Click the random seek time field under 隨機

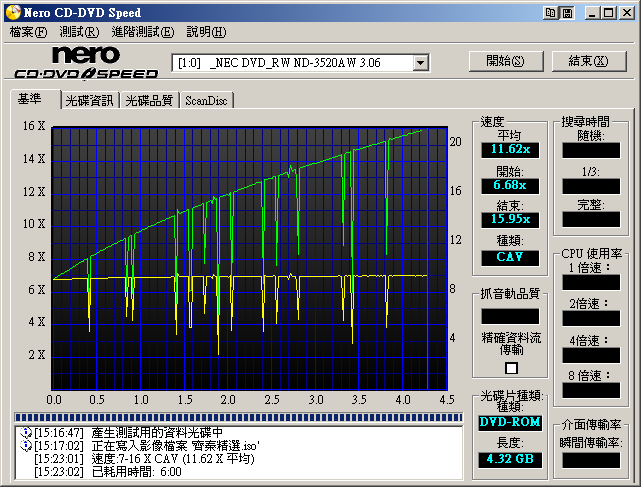pos(591,150)
